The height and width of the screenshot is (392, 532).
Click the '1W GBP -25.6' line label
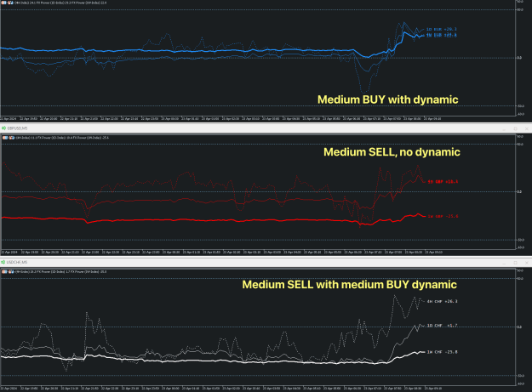pos(443,216)
